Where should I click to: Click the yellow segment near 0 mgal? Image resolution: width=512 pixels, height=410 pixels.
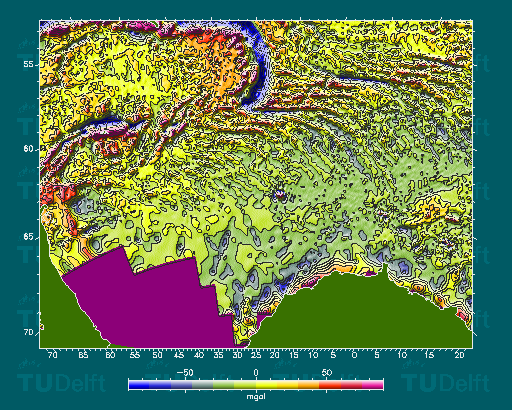coord(266,385)
